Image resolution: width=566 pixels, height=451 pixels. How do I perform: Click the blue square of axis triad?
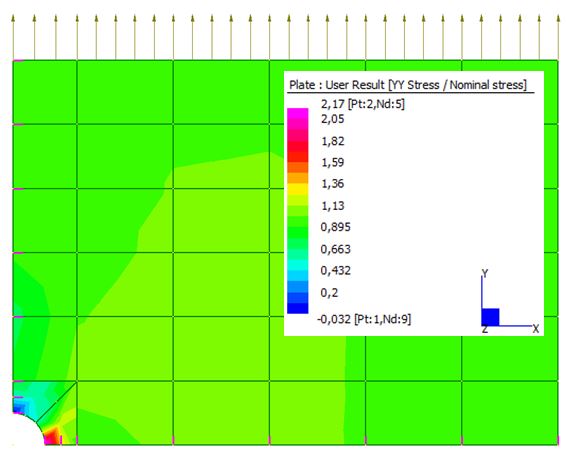click(491, 317)
